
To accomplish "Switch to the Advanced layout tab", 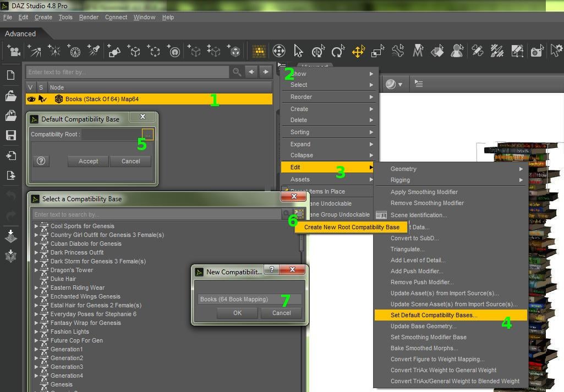I will [x=20, y=34].
